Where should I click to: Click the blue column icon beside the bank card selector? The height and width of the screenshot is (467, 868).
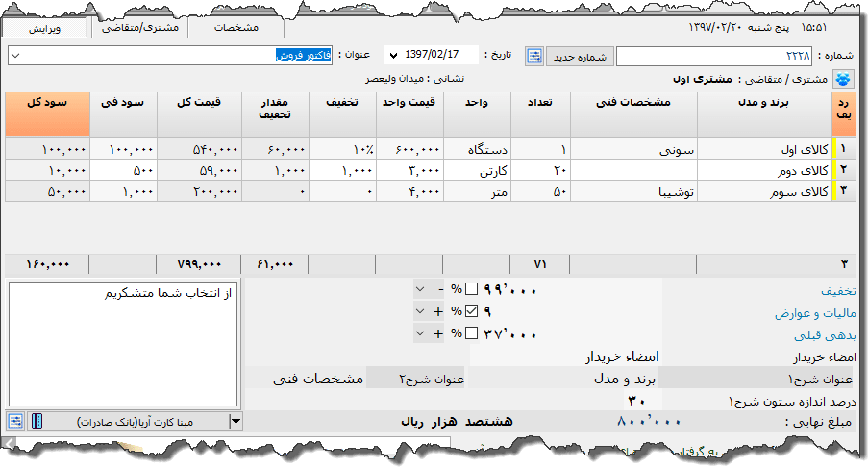37,421
